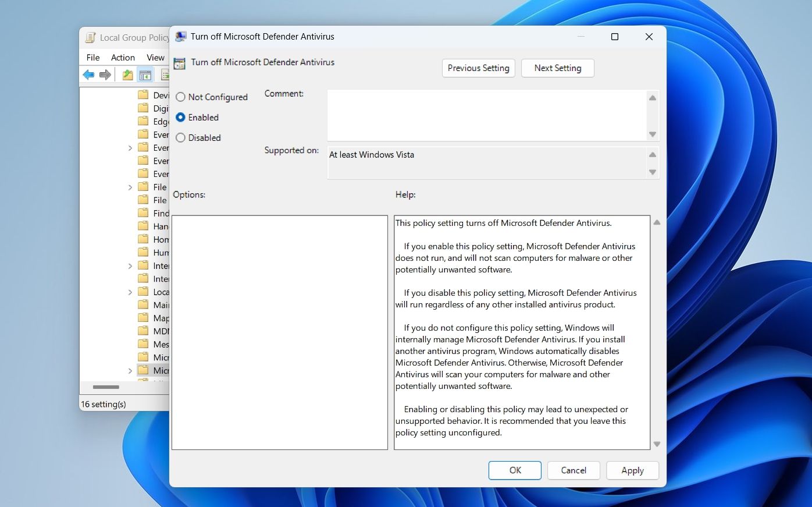Confirm with the OK button
Screen dimensions: 812x507
click(515, 470)
